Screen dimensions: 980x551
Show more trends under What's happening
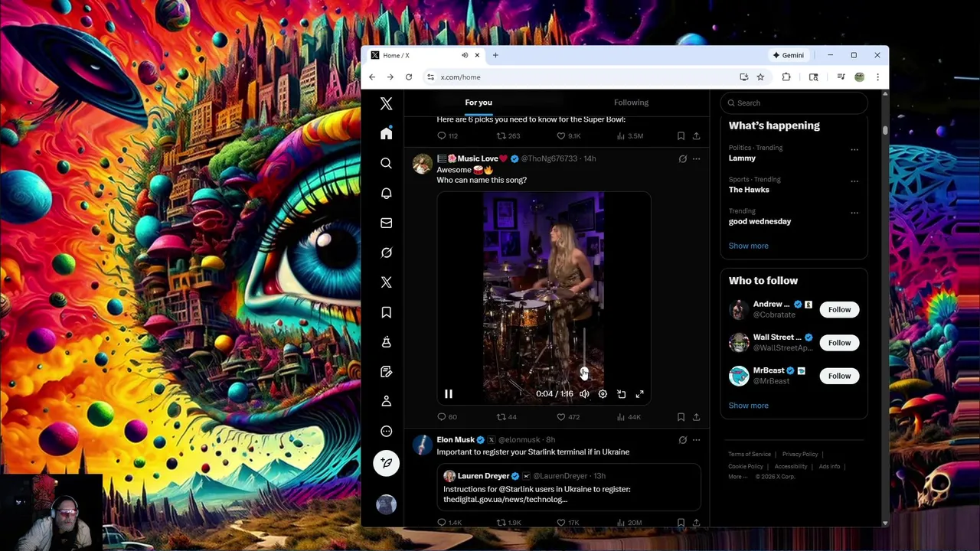click(748, 246)
